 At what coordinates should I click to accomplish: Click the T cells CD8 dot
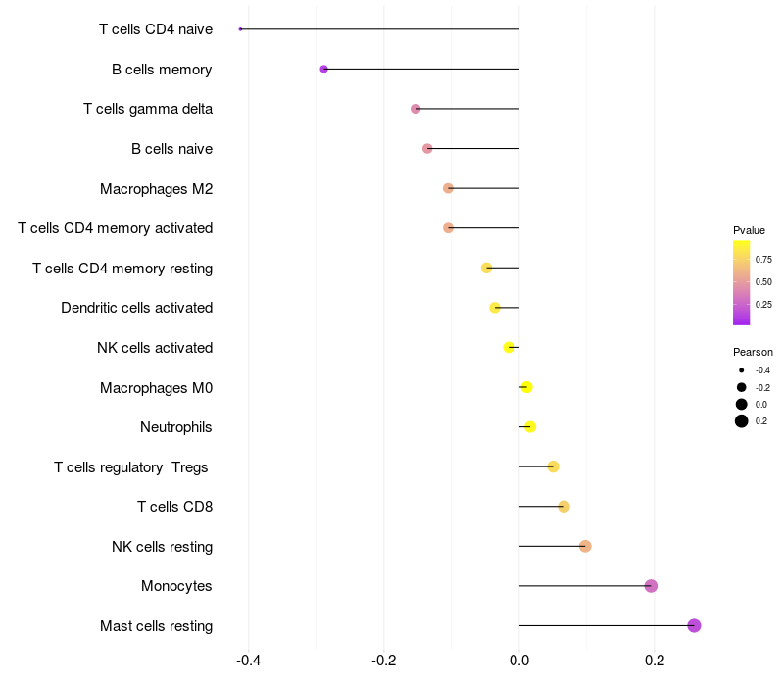point(563,507)
